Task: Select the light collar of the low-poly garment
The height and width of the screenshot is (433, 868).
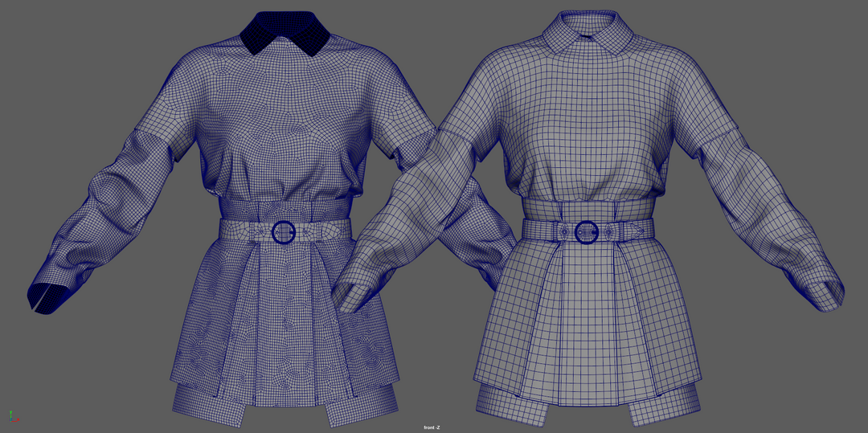Action: 588,31
